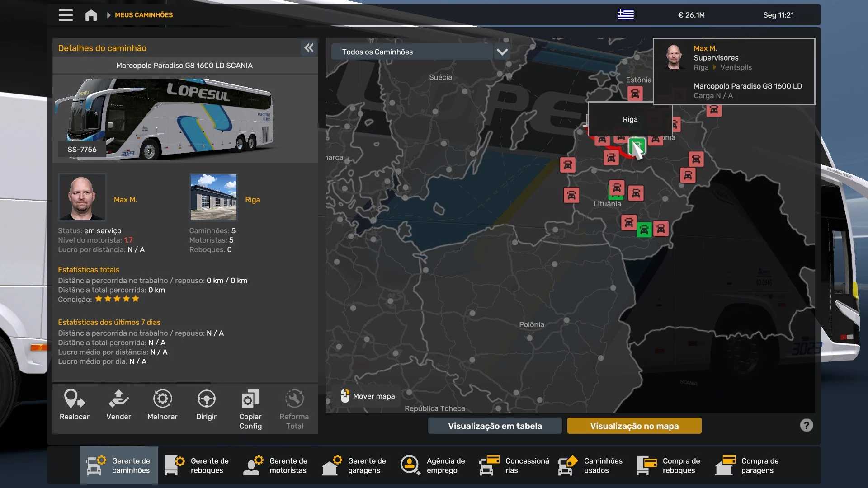This screenshot has width=868, height=488.
Task: Click the Marcopolo bus thumbnail image
Action: [x=167, y=118]
